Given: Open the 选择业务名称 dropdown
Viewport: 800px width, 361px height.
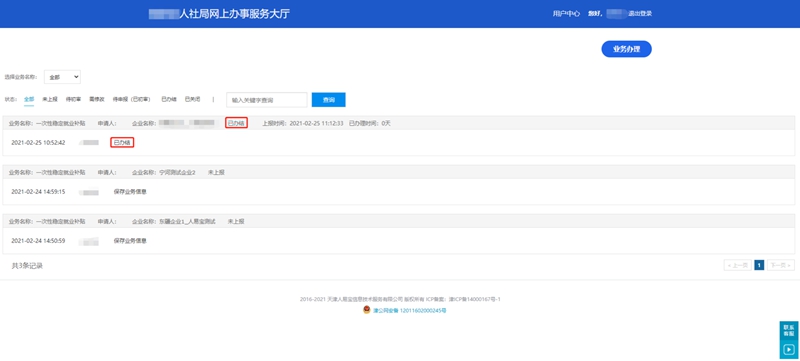Looking at the screenshot, I should [62, 77].
